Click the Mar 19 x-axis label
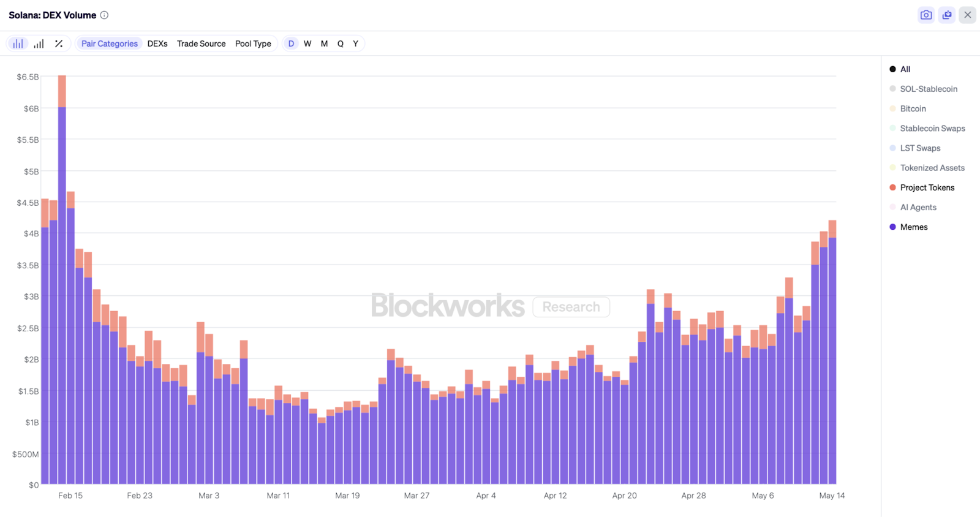The width and height of the screenshot is (980, 517). tap(347, 496)
